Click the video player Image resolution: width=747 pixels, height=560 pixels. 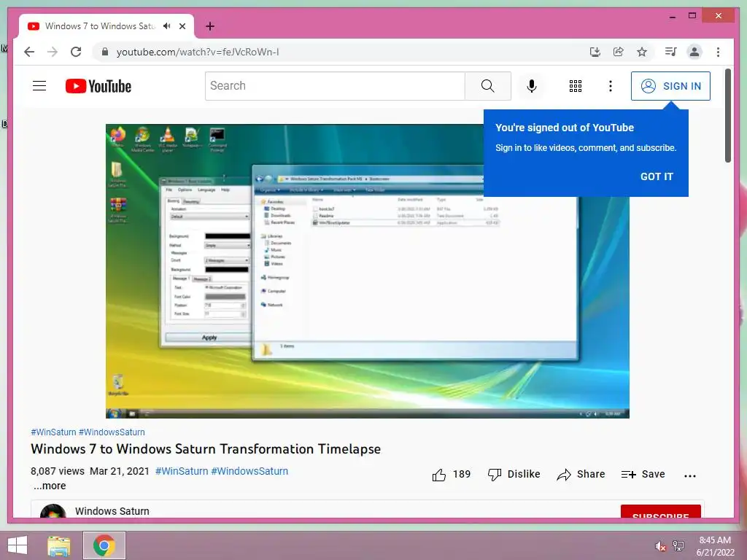(368, 271)
